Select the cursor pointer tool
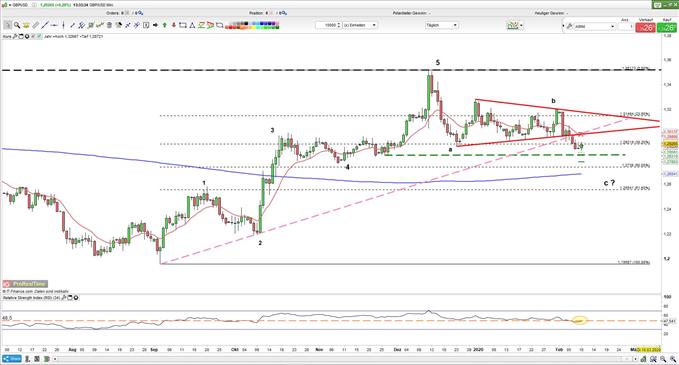This screenshot has width=679, height=365. (7, 25)
